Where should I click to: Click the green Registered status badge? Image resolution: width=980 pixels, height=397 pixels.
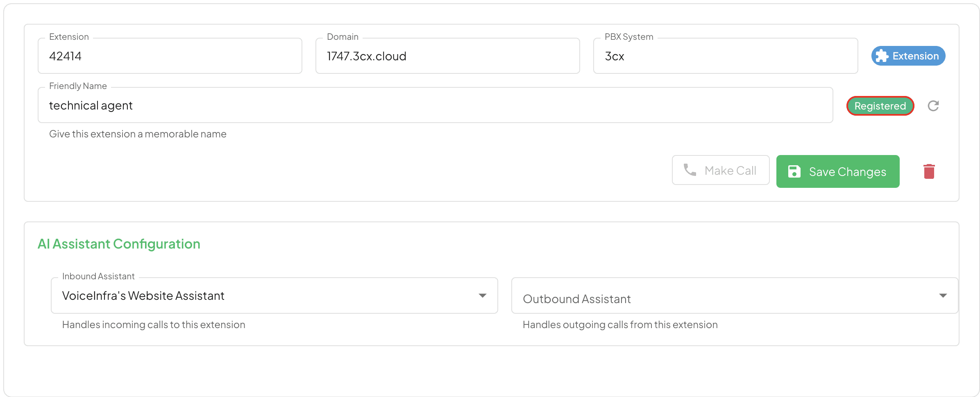880,106
